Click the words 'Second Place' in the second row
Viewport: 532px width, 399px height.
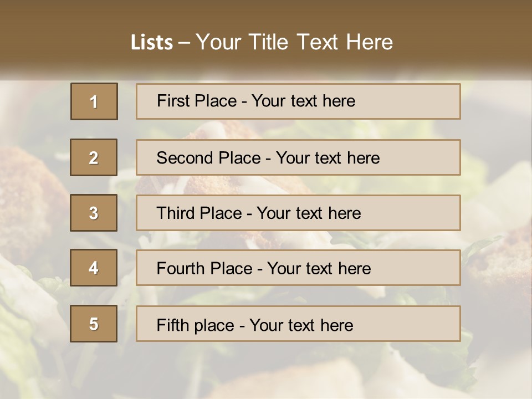tap(209, 158)
